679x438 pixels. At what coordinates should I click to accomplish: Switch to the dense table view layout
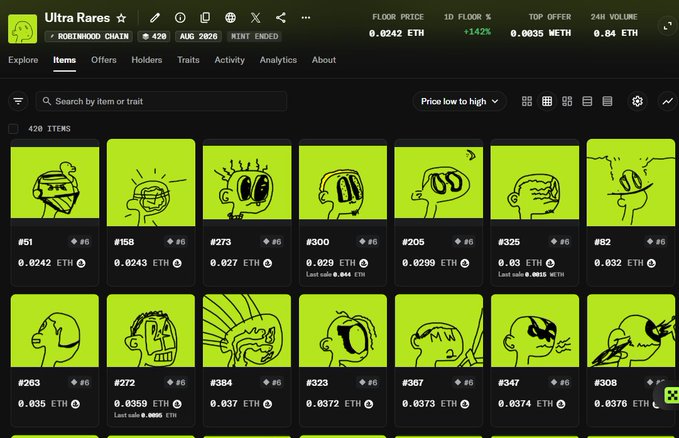(x=607, y=101)
